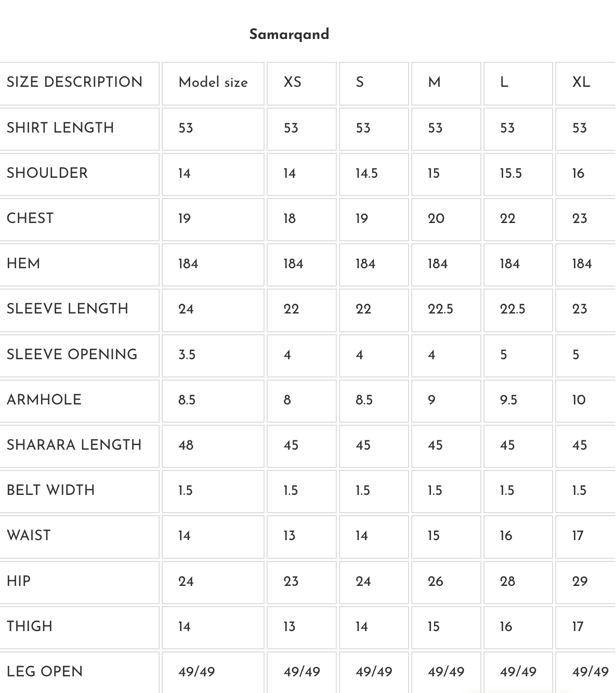Click the WAIST row label
Screen dimensions: 616x693
[29, 535]
